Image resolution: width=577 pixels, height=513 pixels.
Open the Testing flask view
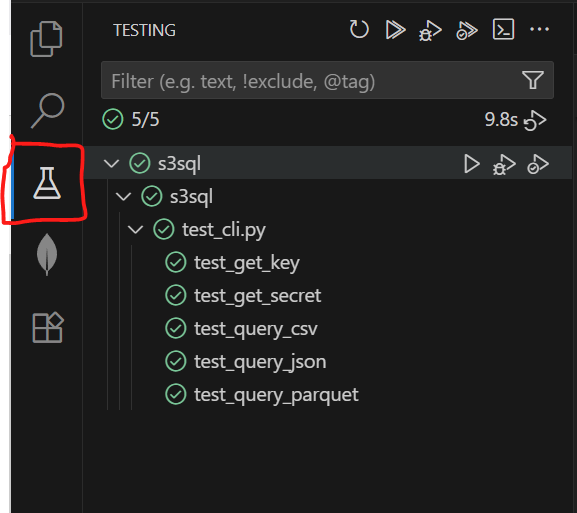click(x=47, y=183)
